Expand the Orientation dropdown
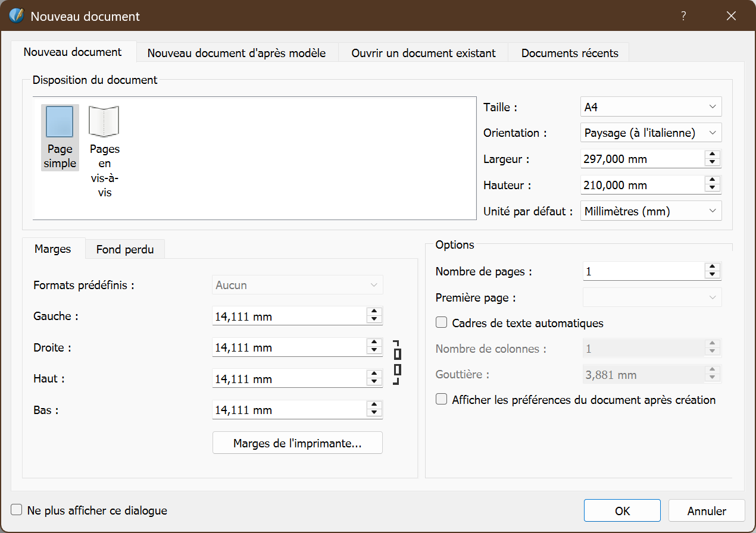 point(651,133)
